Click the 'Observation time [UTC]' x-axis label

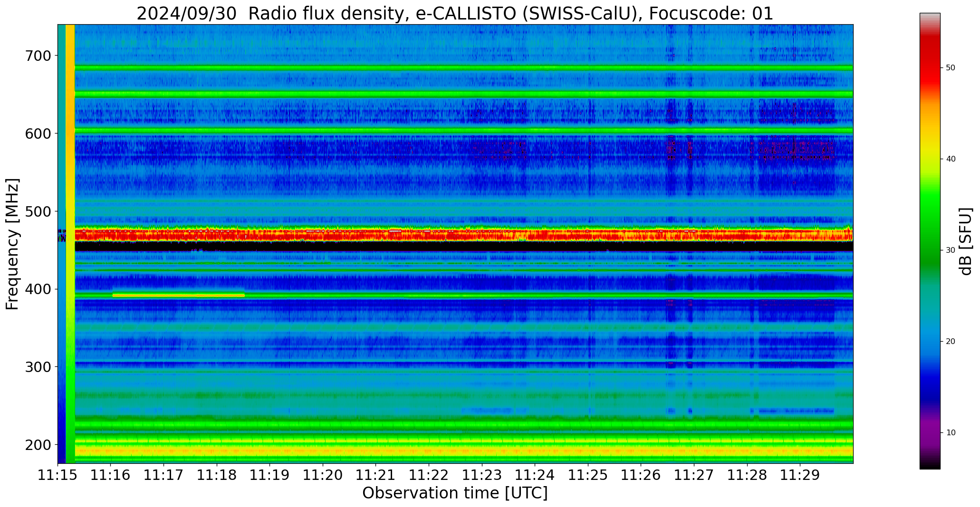pyautogui.click(x=455, y=493)
